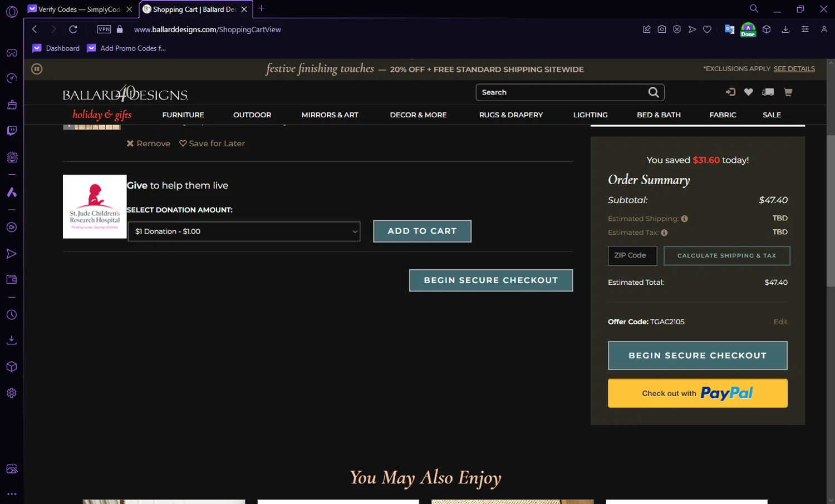
Task: Reload the page with browser refresh icon
Action: (x=73, y=29)
